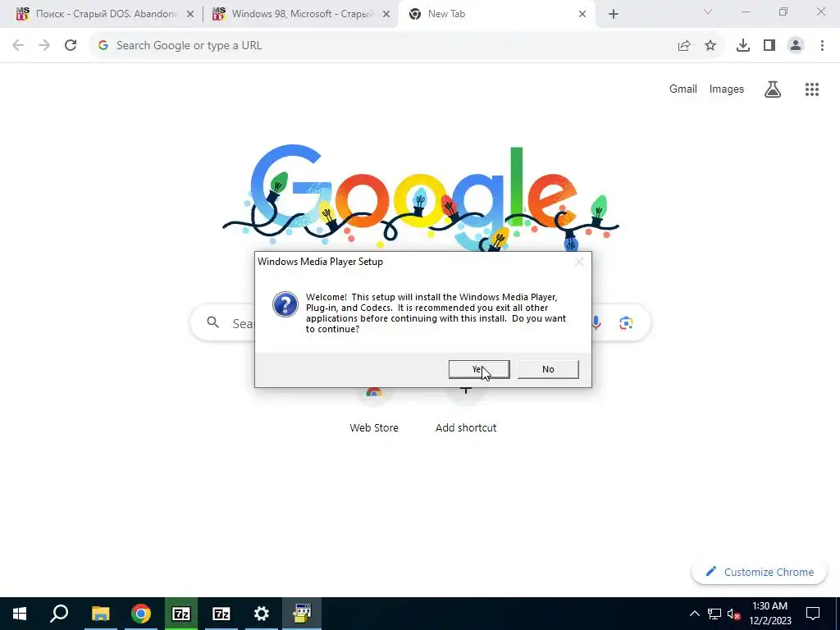This screenshot has width=840, height=630.
Task: Open the notification center icon
Action: pos(813,614)
